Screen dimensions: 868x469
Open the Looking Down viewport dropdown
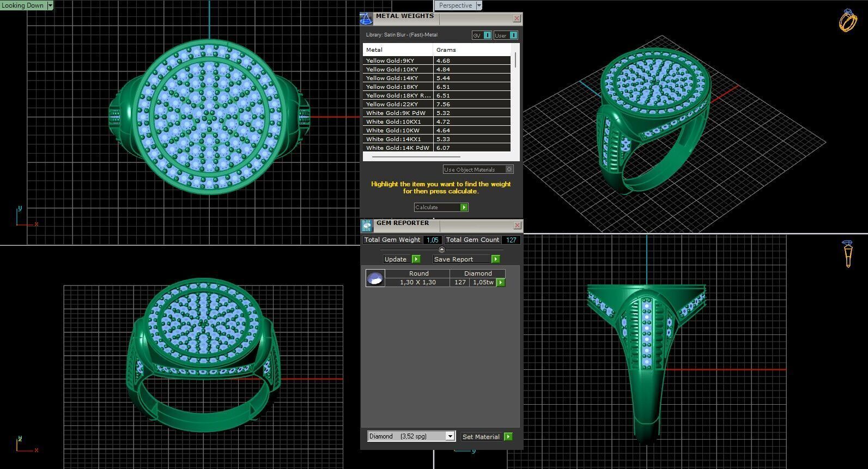(x=50, y=5)
